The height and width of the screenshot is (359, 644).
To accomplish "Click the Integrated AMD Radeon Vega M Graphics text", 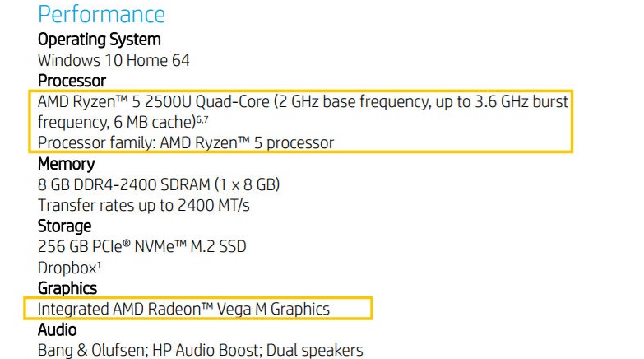I will 183,309.
